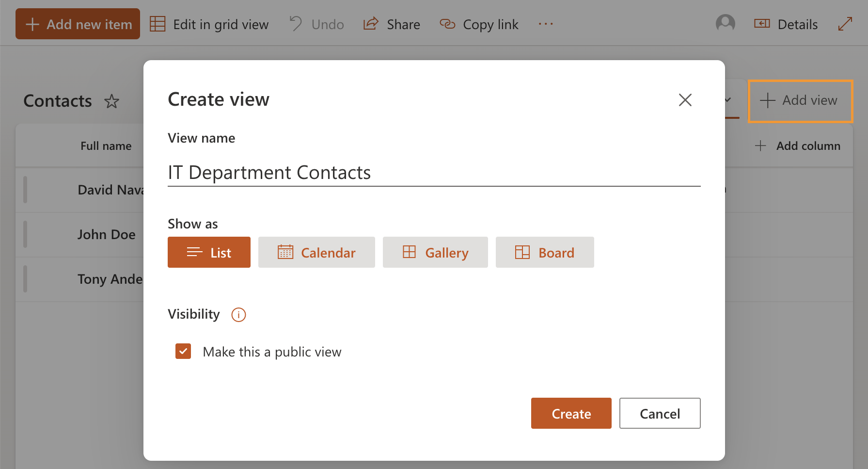868x469 pixels.
Task: Open the Add column menu
Action: tap(797, 146)
